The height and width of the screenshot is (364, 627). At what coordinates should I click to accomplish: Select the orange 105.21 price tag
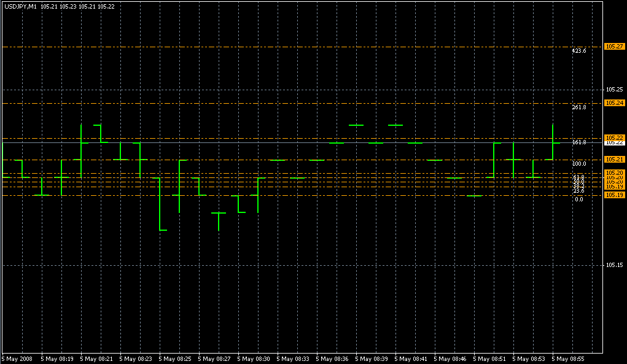(x=615, y=160)
